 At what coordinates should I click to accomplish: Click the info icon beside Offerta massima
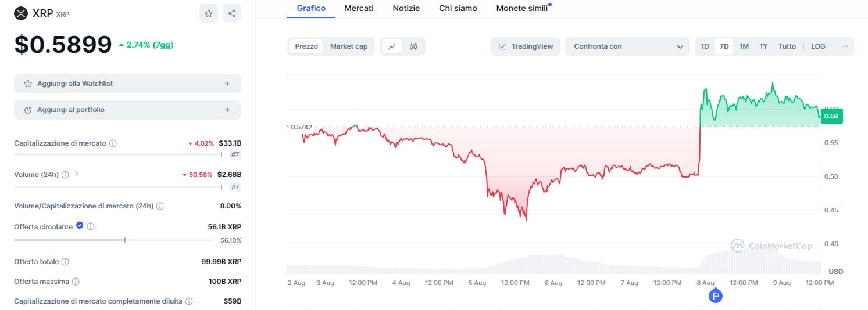pyautogui.click(x=76, y=282)
